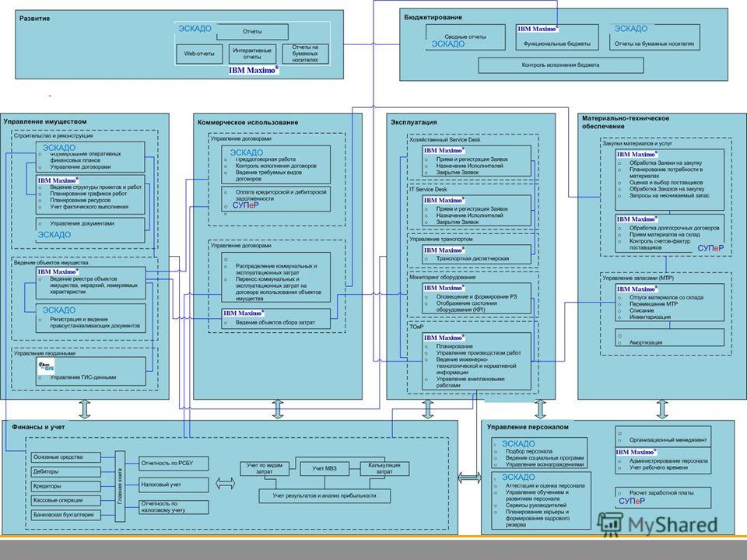Click the Управление имуществом heading
Viewport: 747px width, 560px height.
click(x=45, y=121)
